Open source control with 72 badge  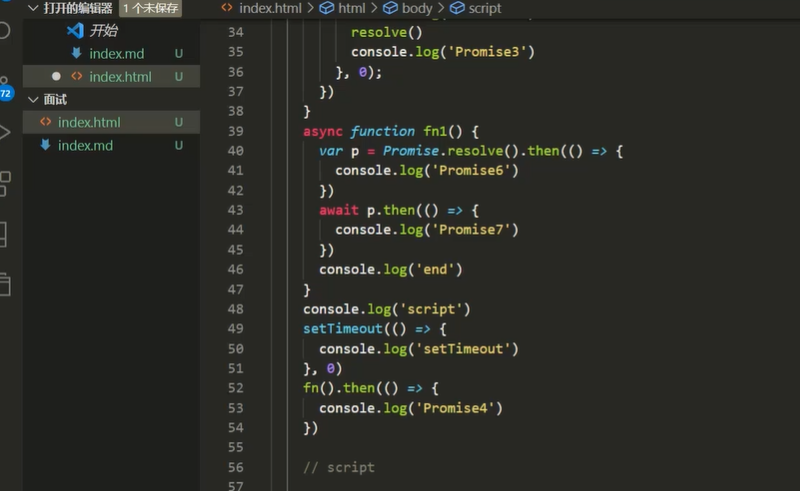coord(5,89)
